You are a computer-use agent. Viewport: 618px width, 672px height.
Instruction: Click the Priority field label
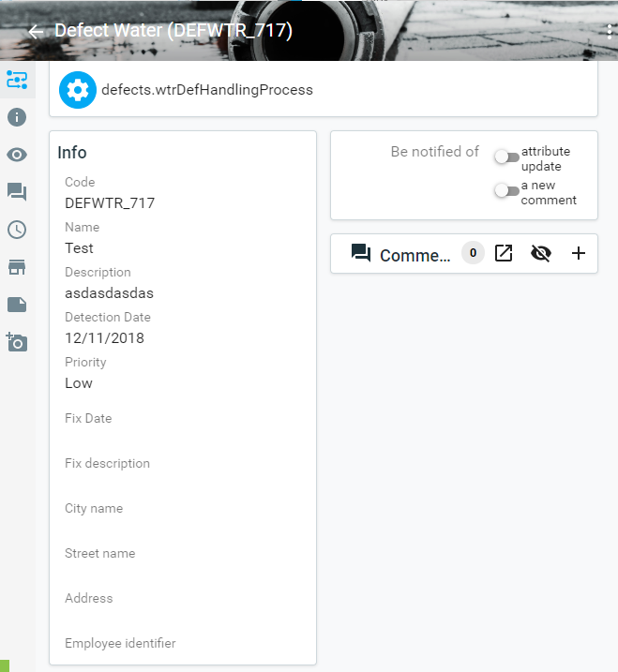[85, 362]
